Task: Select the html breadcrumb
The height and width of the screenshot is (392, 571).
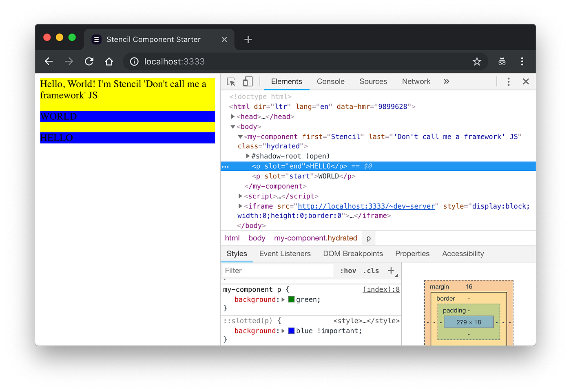Action: click(x=232, y=238)
